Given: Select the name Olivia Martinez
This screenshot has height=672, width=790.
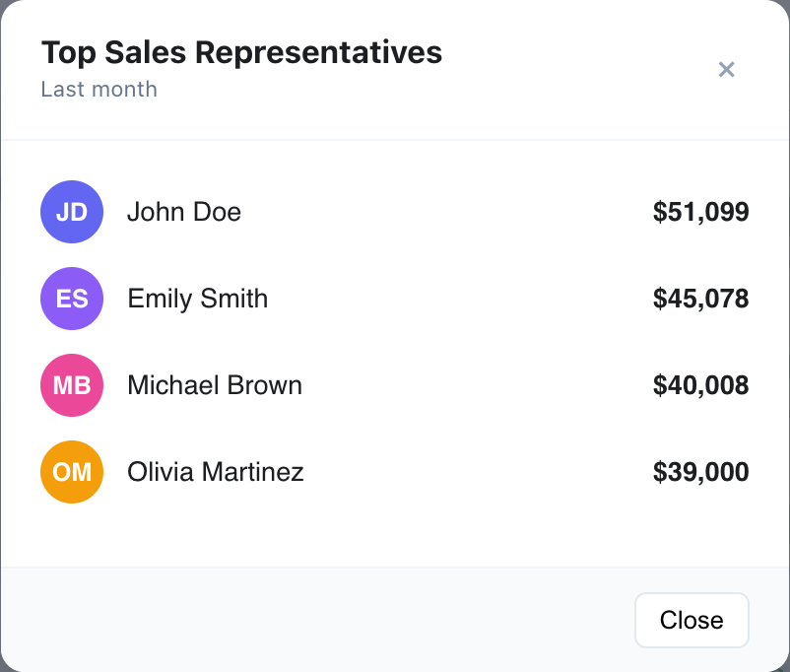Looking at the screenshot, I should [214, 472].
